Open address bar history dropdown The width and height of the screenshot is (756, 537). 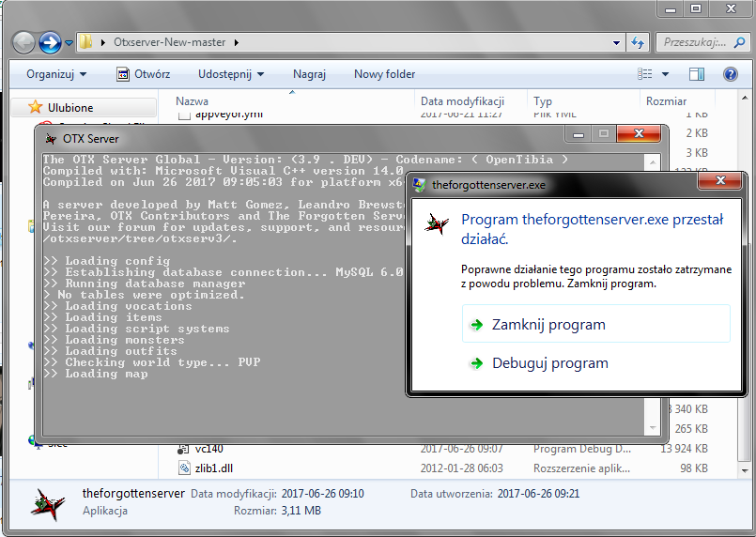click(x=616, y=43)
